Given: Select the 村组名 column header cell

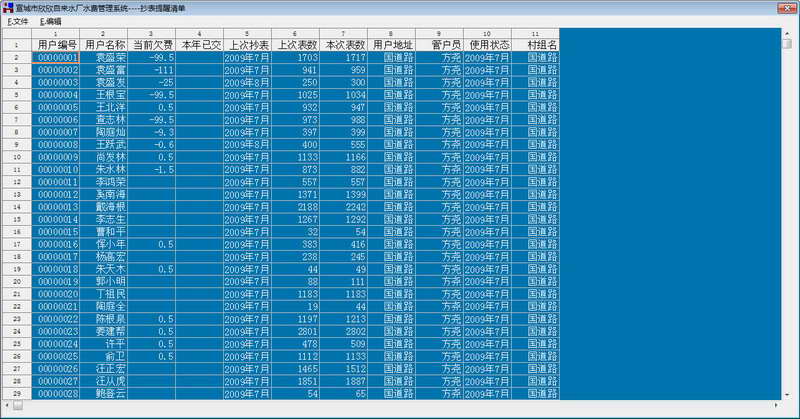Looking at the screenshot, I should coord(535,45).
